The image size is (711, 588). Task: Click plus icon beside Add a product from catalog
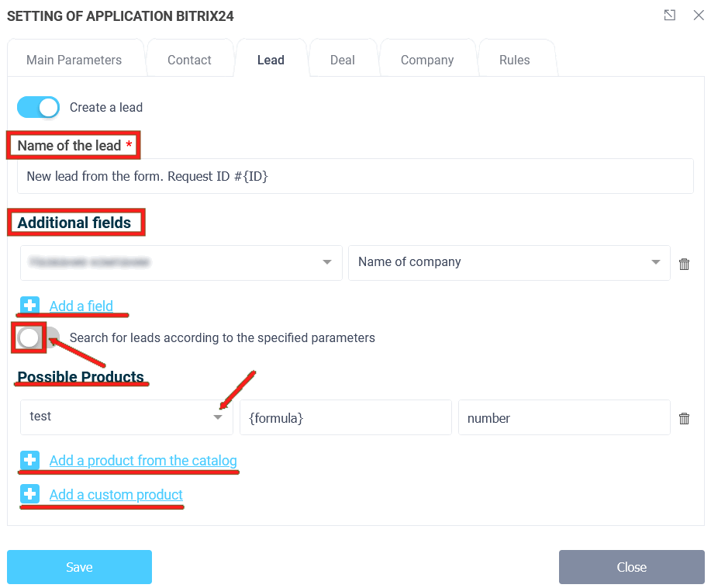(x=29, y=460)
